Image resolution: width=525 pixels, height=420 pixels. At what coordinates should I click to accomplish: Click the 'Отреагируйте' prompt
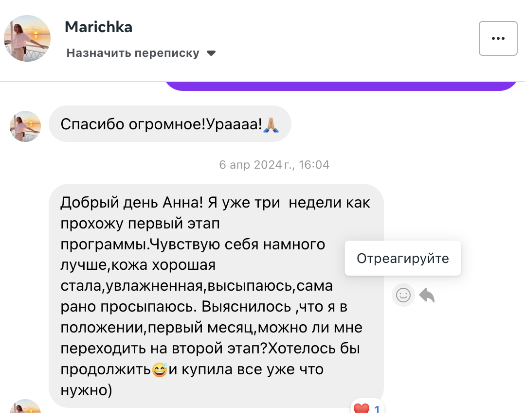(x=402, y=258)
